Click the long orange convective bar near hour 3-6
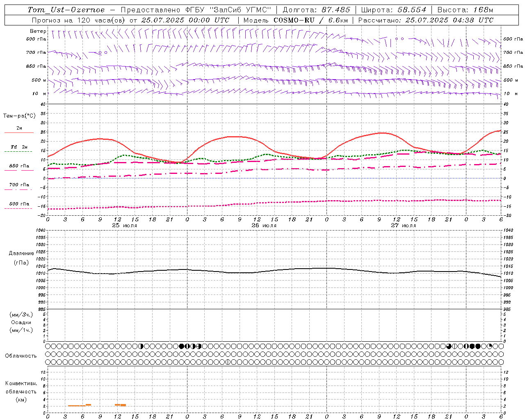This screenshot has height=420, width=525. [x=77, y=406]
